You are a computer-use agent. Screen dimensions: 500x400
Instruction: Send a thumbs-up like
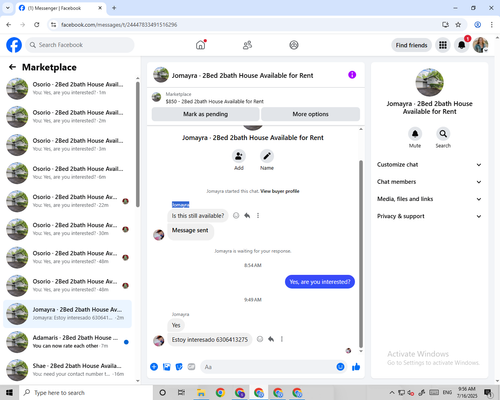point(356,367)
